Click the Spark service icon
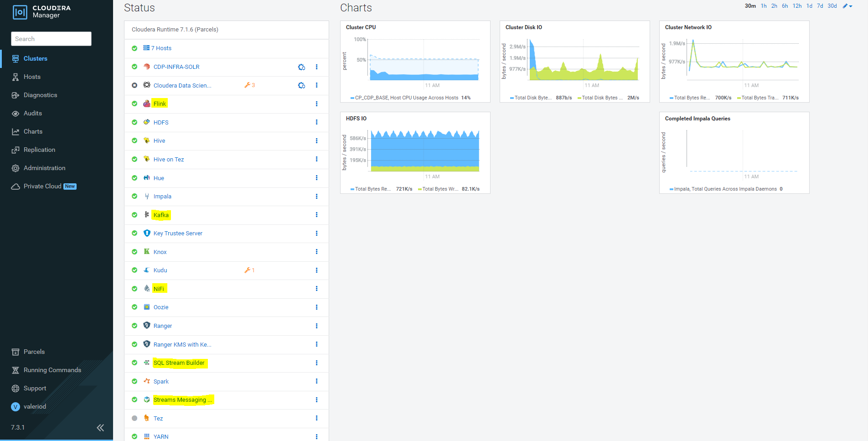 (x=147, y=381)
